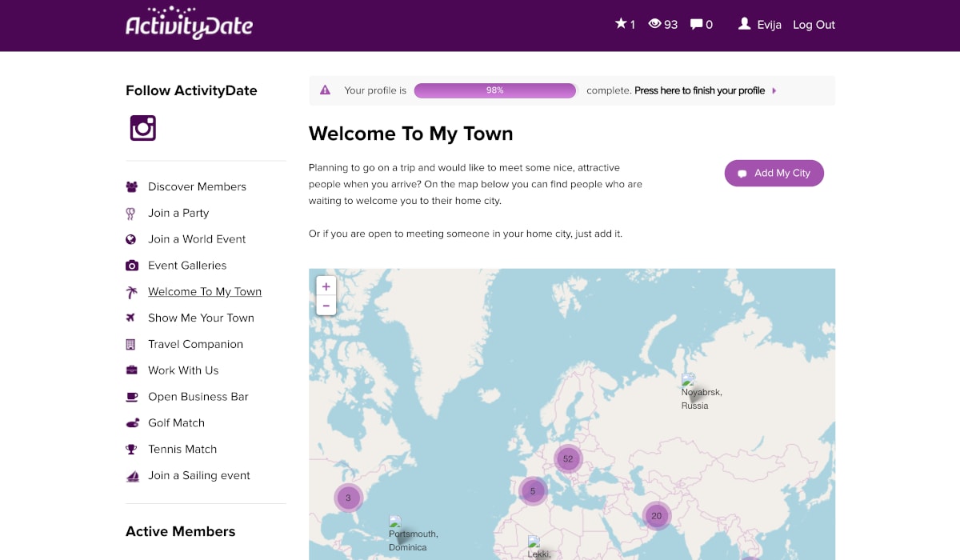Image resolution: width=960 pixels, height=560 pixels.
Task: Open profile views eye icon
Action: click(654, 24)
